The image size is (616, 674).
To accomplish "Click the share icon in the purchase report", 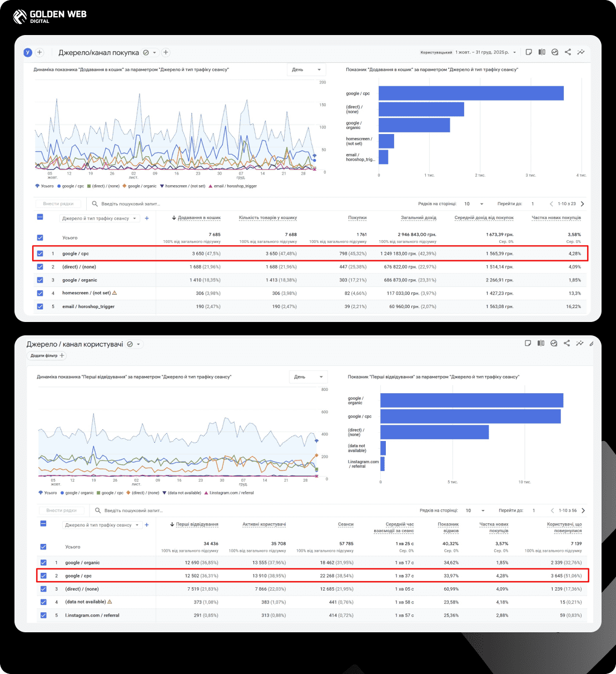I will (568, 52).
